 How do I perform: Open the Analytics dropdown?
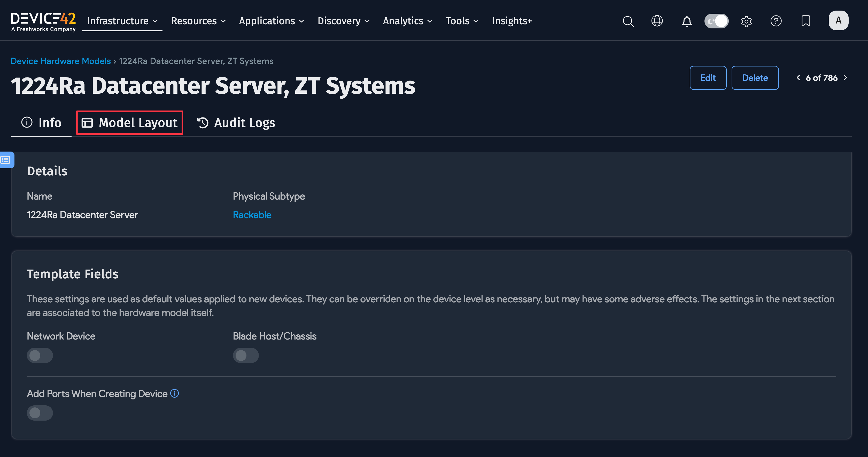[x=407, y=21]
